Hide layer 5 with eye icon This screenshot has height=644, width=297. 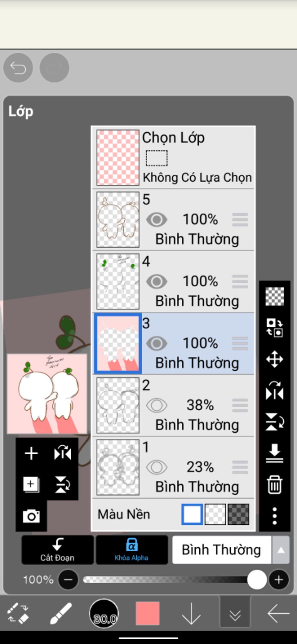pyautogui.click(x=157, y=220)
